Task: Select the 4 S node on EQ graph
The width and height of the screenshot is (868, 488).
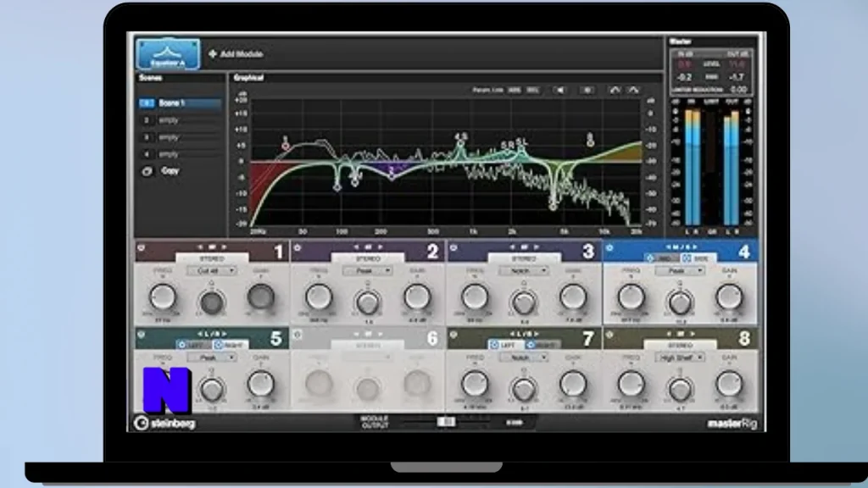Action: tap(460, 144)
